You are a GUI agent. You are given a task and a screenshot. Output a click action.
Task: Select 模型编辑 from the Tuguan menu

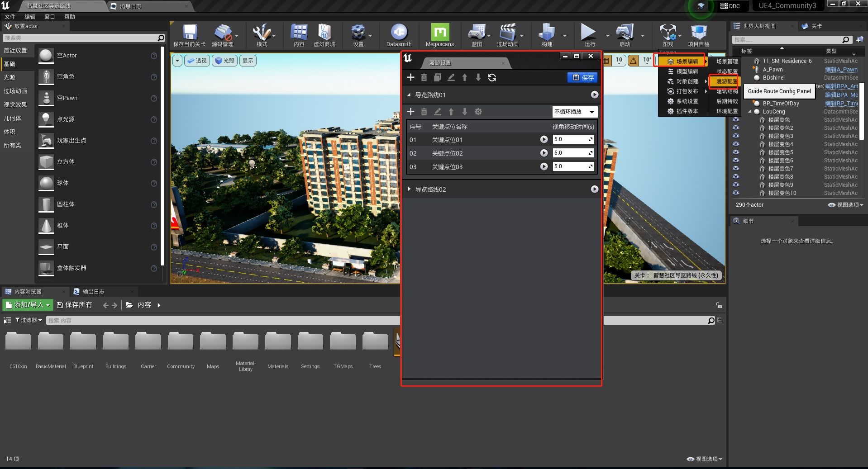[x=687, y=71]
